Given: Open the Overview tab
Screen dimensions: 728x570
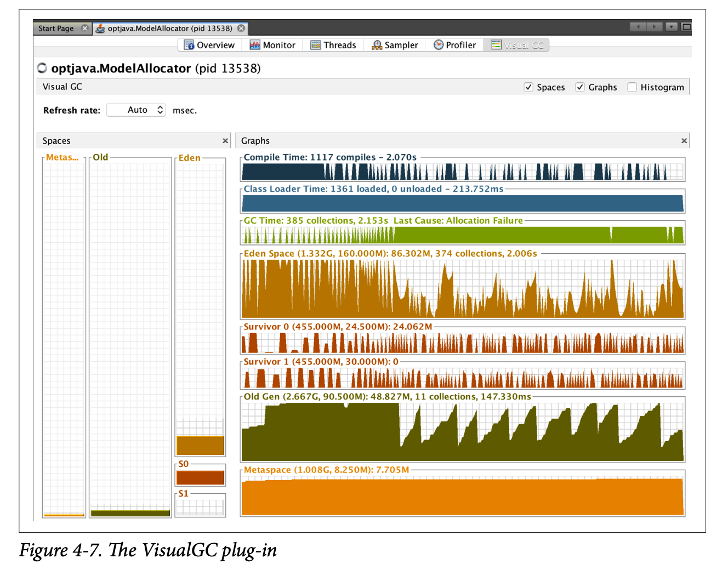Looking at the screenshot, I should point(209,45).
